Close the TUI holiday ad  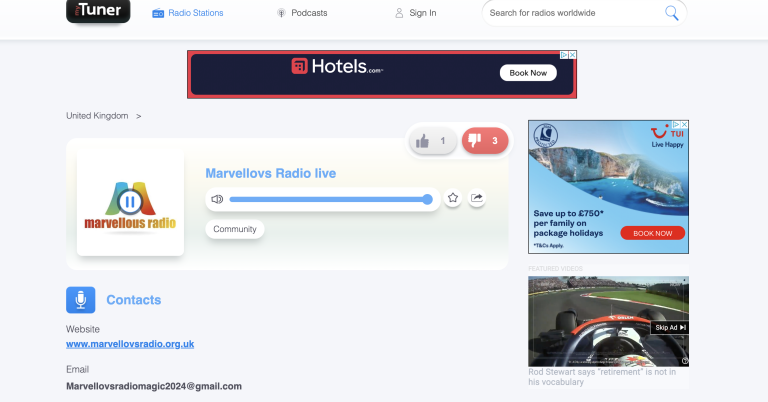(x=684, y=125)
